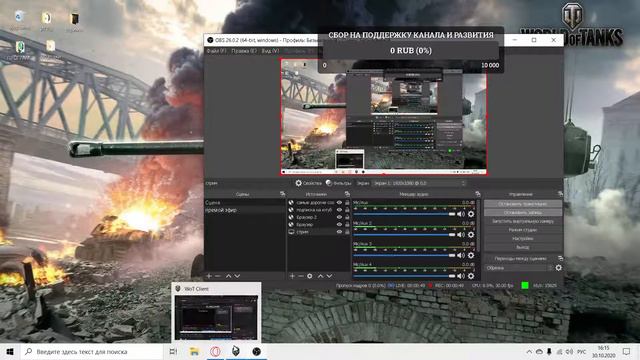Select the 'Браузер 2' source
The image size is (640, 360).
[x=307, y=217]
